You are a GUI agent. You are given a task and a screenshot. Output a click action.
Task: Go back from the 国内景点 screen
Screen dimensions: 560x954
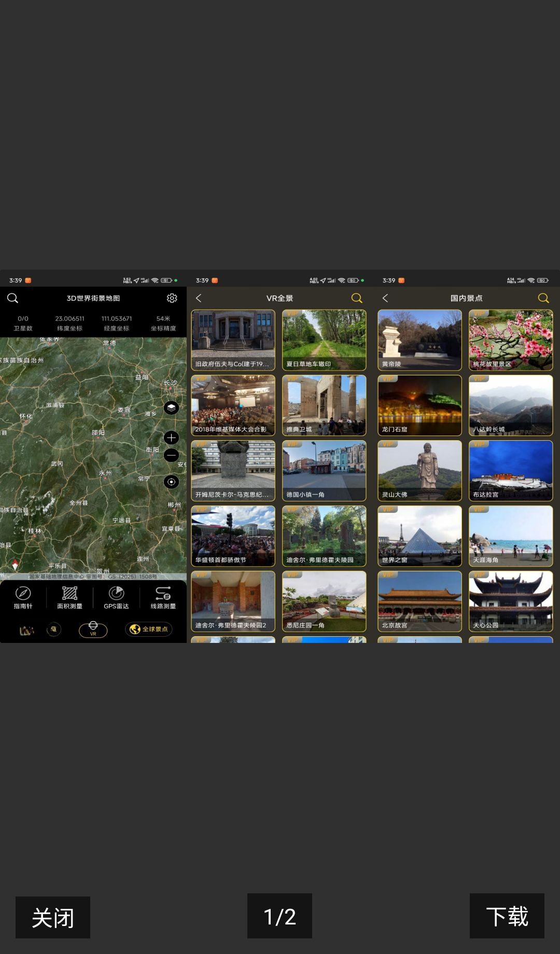point(385,298)
